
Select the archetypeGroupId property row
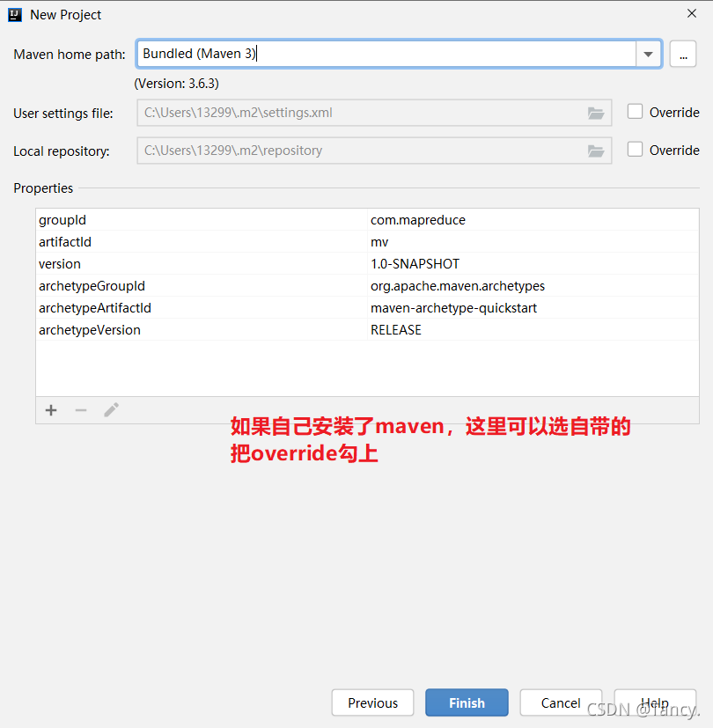(x=367, y=285)
